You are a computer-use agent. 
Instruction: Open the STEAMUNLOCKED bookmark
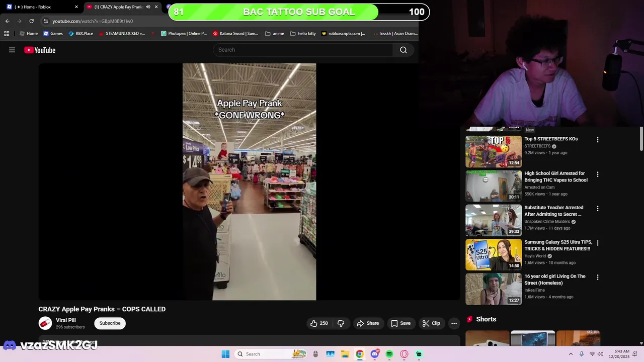(122, 34)
